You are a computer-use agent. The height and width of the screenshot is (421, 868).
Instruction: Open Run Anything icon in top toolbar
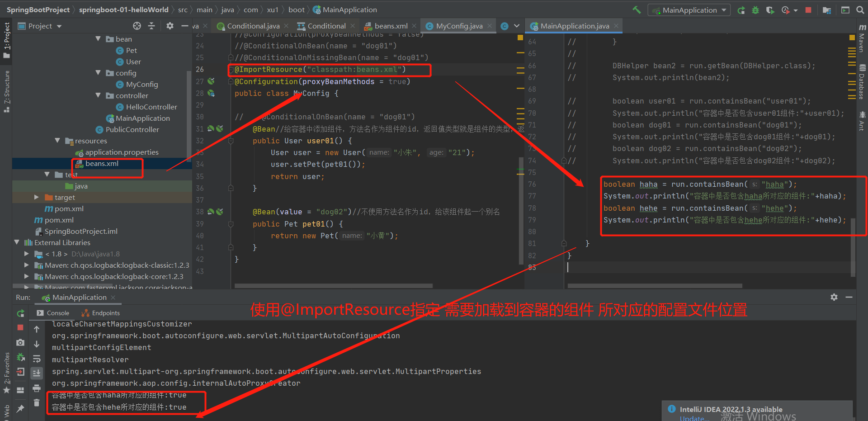845,10
